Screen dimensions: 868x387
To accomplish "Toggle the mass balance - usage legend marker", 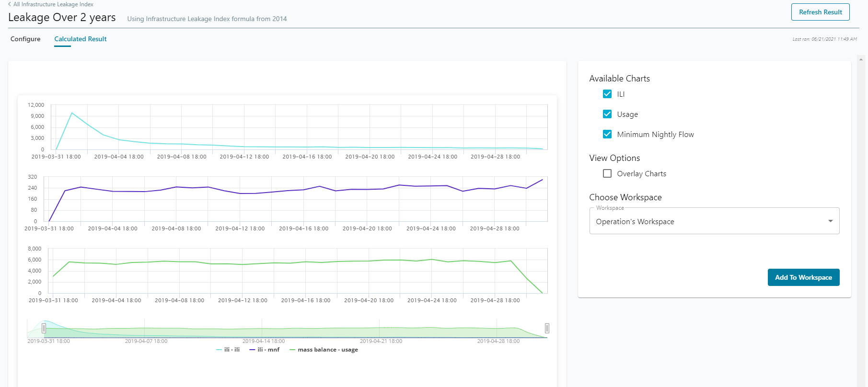I will pos(292,350).
